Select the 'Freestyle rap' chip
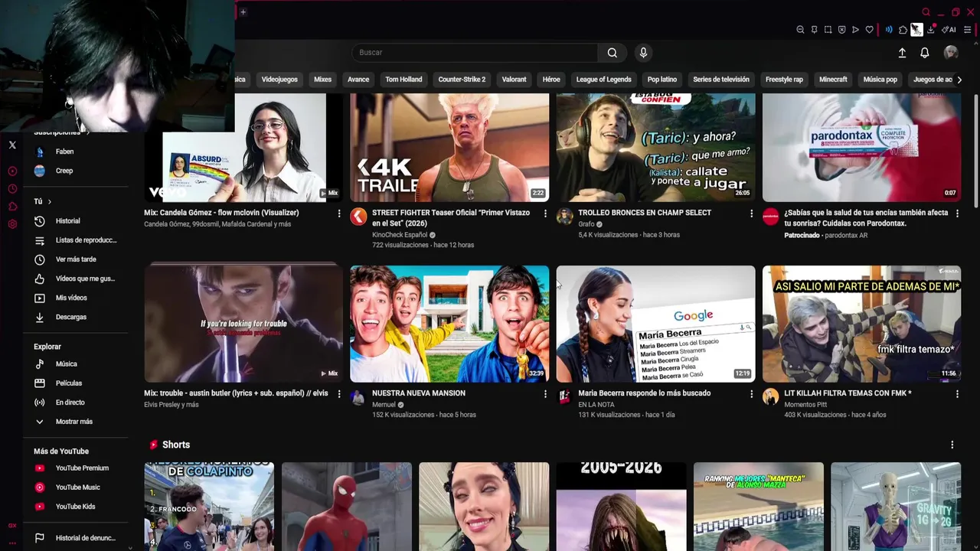Screen dimensions: 980x551 [x=784, y=80]
